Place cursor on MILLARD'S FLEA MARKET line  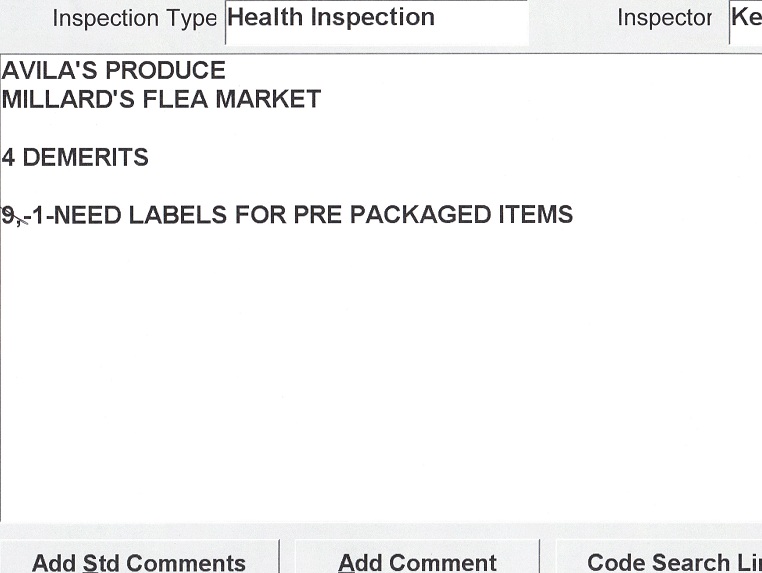pos(161,100)
